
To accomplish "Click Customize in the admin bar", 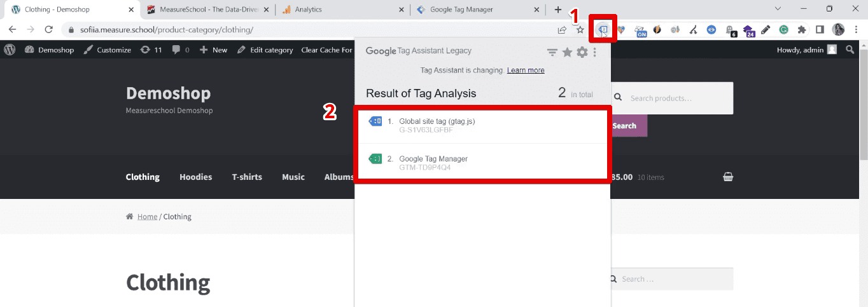I will tap(107, 50).
